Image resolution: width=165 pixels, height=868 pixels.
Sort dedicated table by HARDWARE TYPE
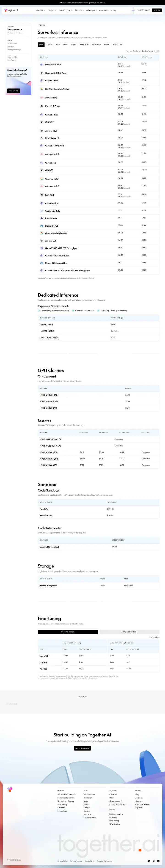click(47, 318)
